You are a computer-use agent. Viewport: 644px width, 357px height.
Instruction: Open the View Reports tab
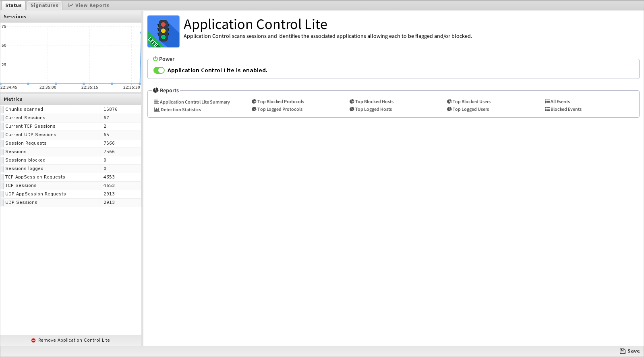coord(89,5)
